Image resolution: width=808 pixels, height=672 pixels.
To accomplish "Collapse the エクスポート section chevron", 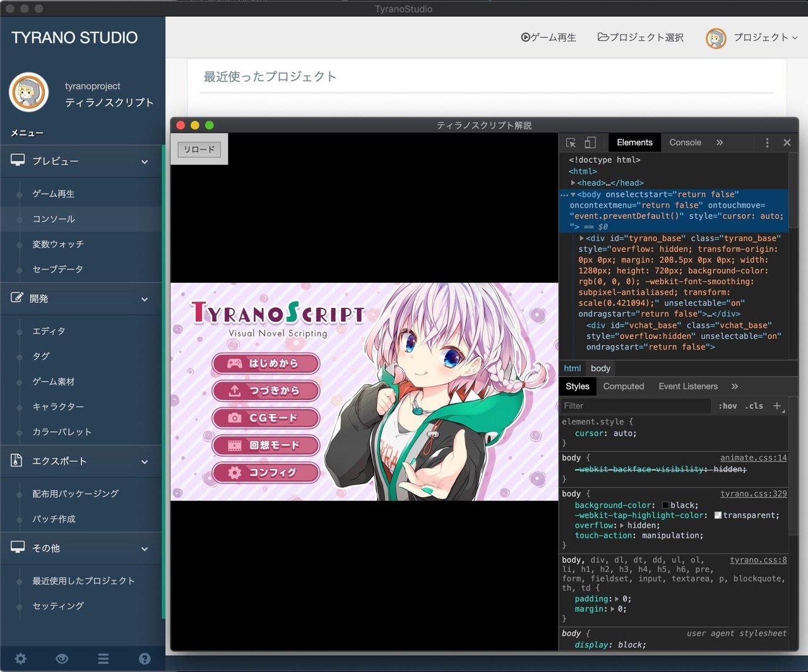I will coord(145,462).
